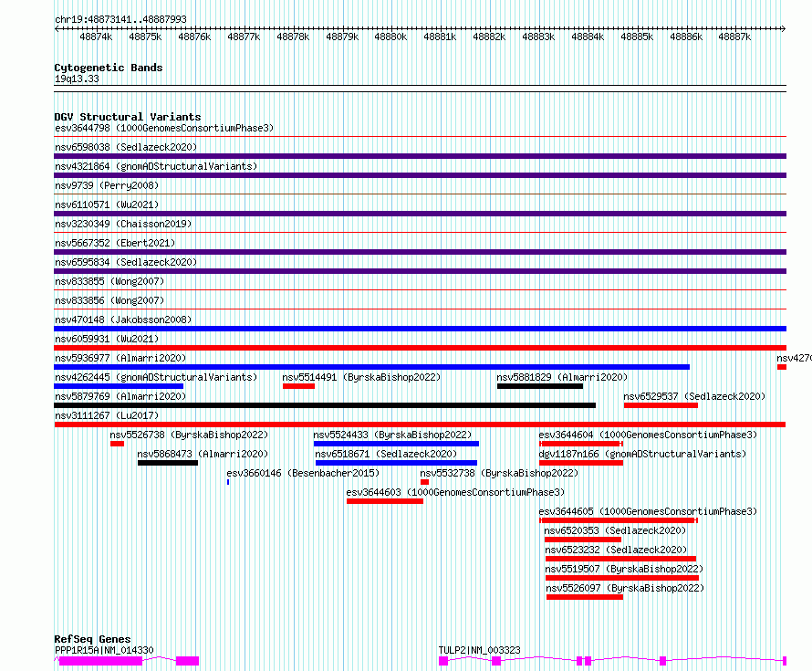812x671 pixels.
Task: Click the Cytogenetic Bands track heading
Action: click(109, 68)
